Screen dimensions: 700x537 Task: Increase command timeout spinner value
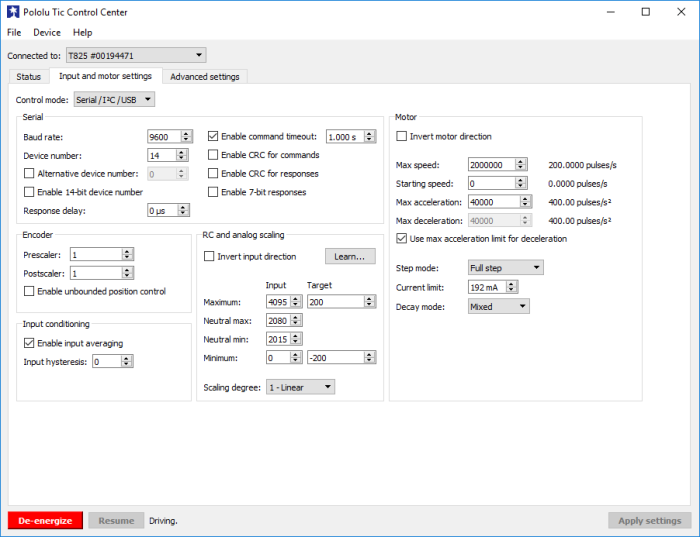click(369, 133)
